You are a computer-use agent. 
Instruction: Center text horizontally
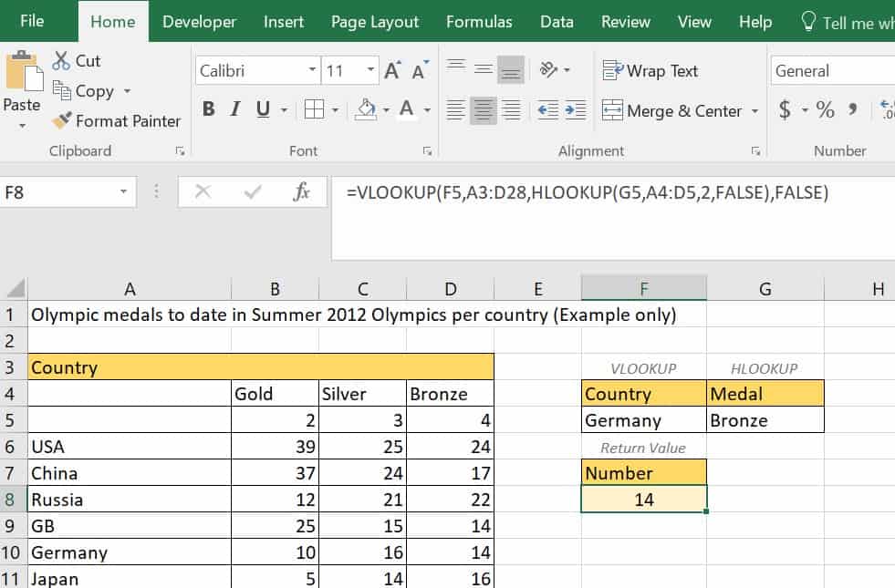tap(484, 109)
